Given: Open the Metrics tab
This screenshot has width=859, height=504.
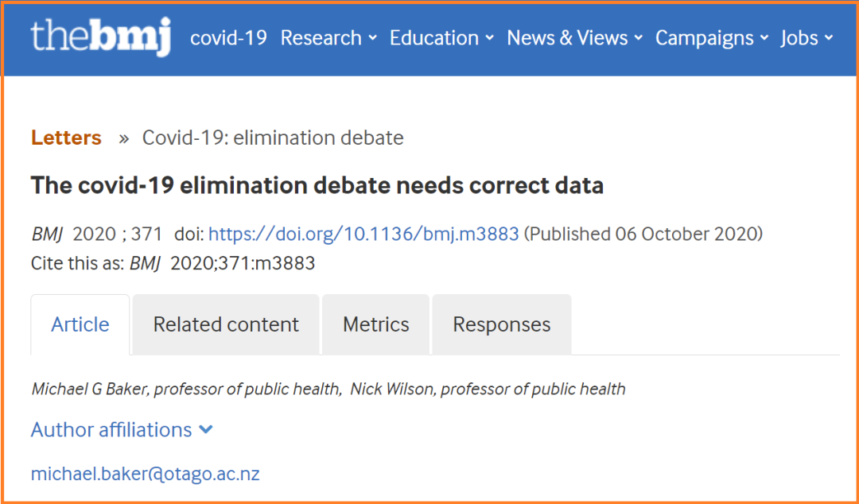Looking at the screenshot, I should (375, 324).
